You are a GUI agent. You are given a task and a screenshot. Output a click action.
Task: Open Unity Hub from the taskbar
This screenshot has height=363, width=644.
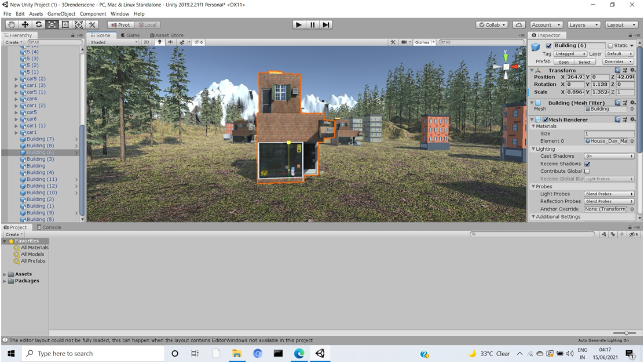[320, 353]
